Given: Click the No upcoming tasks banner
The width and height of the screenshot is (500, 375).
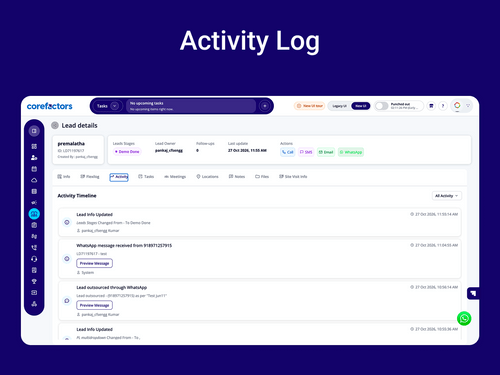Looking at the screenshot, I should (191, 106).
